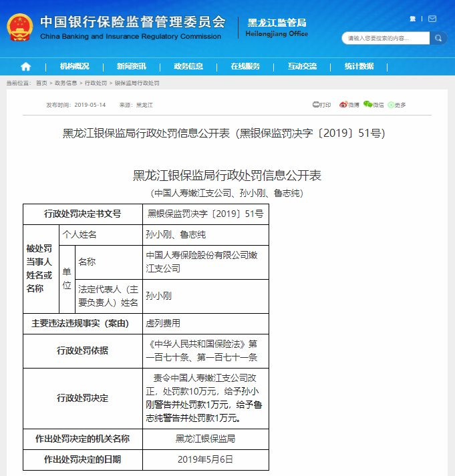Click cell 作出处罚决定的日期
This screenshot has height=476, width=455.
[x=83, y=459]
